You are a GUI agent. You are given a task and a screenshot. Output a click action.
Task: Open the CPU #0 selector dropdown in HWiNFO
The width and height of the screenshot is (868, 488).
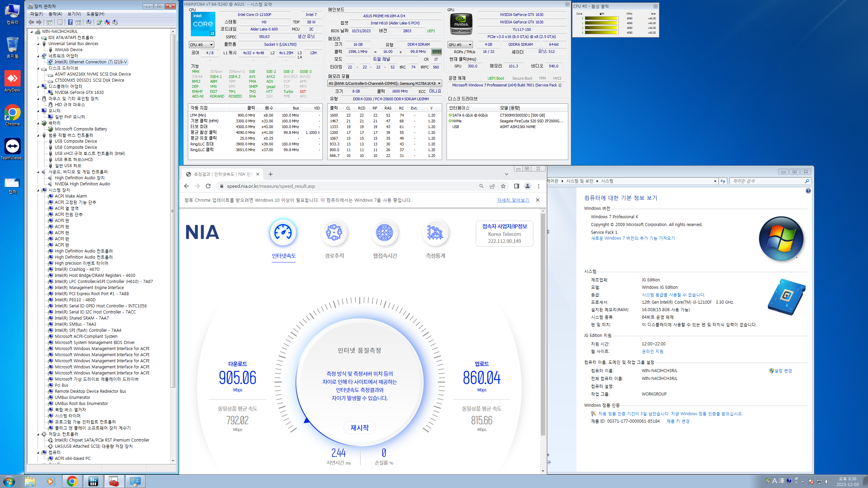pyautogui.click(x=202, y=45)
